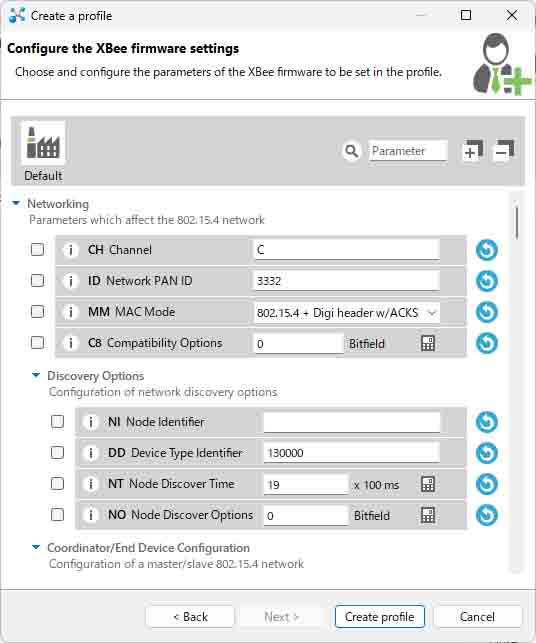Click the Create profile button
The width and height of the screenshot is (536, 643).
[379, 617]
